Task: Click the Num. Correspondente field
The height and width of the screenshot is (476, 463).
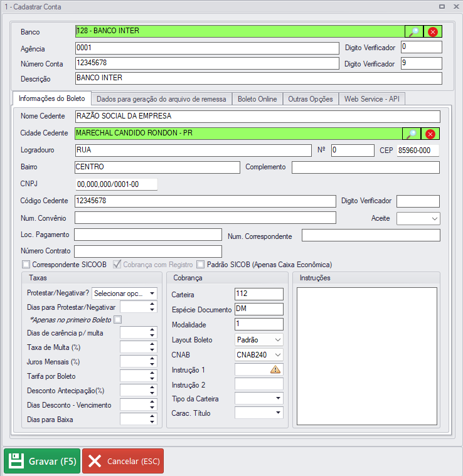Action: [x=371, y=235]
